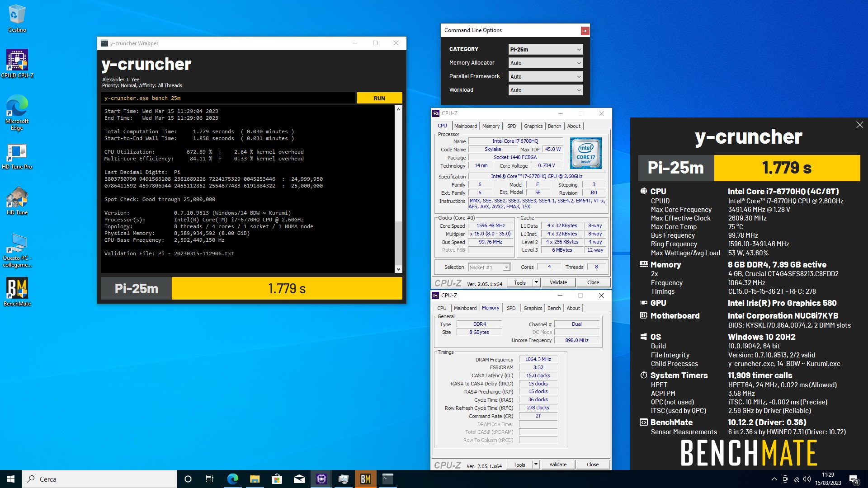Click Close in lower CPU-Z window
Screen dimensions: 868x488
tap(593, 465)
